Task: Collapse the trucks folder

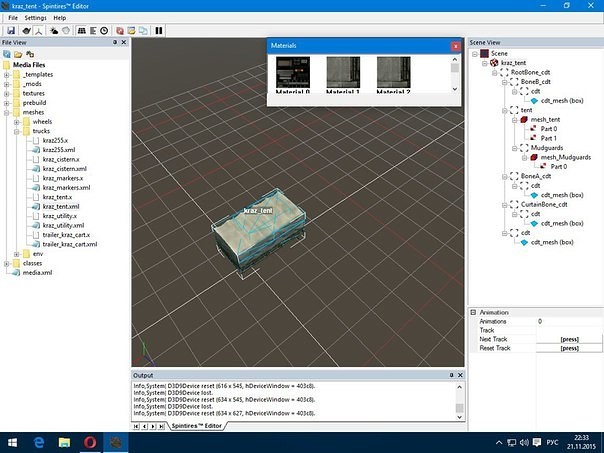Action: tap(16, 131)
